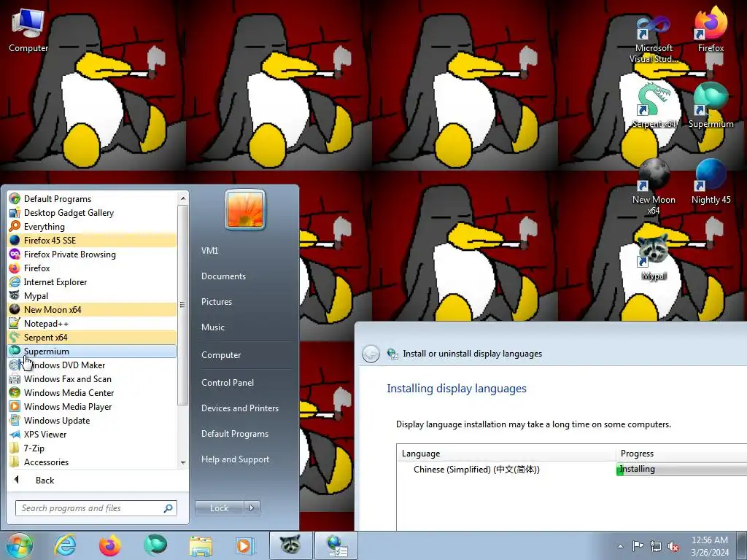Launch the Serpent x64 desktop shortcut
Screen dimensions: 747x560
[654, 105]
